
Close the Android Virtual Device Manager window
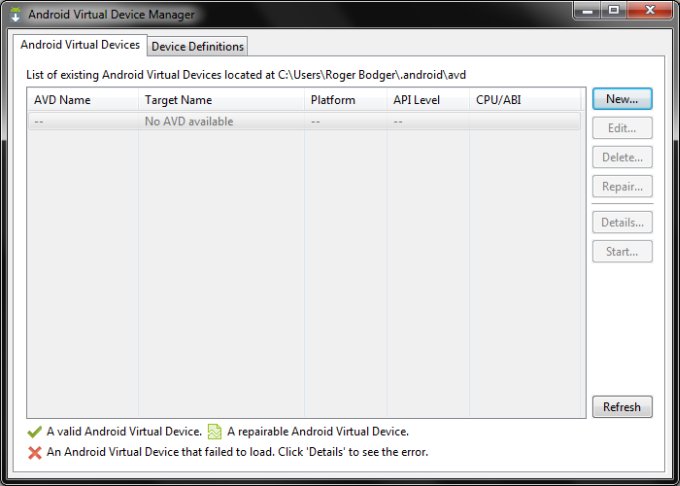tap(650, 10)
